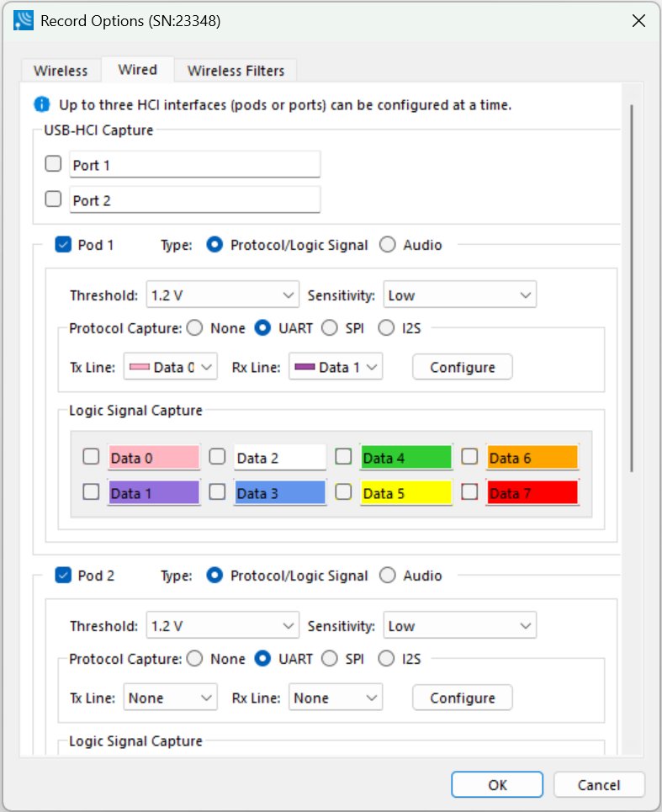Screen dimensions: 662x812
Task: Open Pod 2 Tx Line dropdown
Action: click(x=170, y=697)
